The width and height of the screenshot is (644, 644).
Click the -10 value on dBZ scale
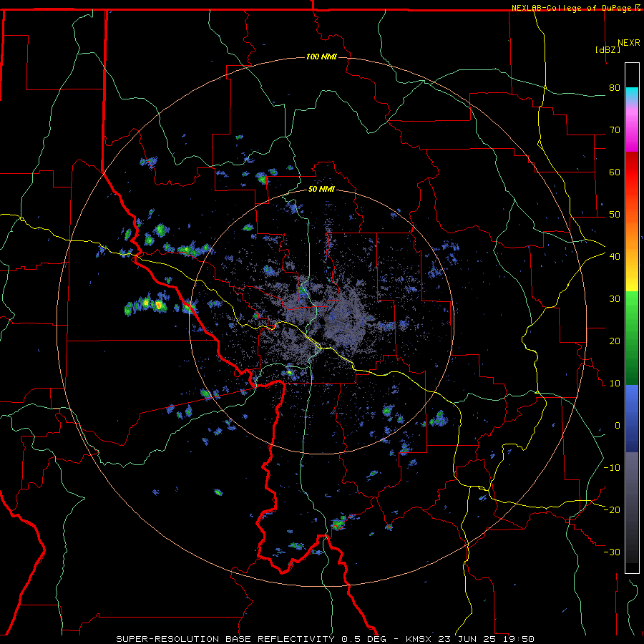(612, 467)
